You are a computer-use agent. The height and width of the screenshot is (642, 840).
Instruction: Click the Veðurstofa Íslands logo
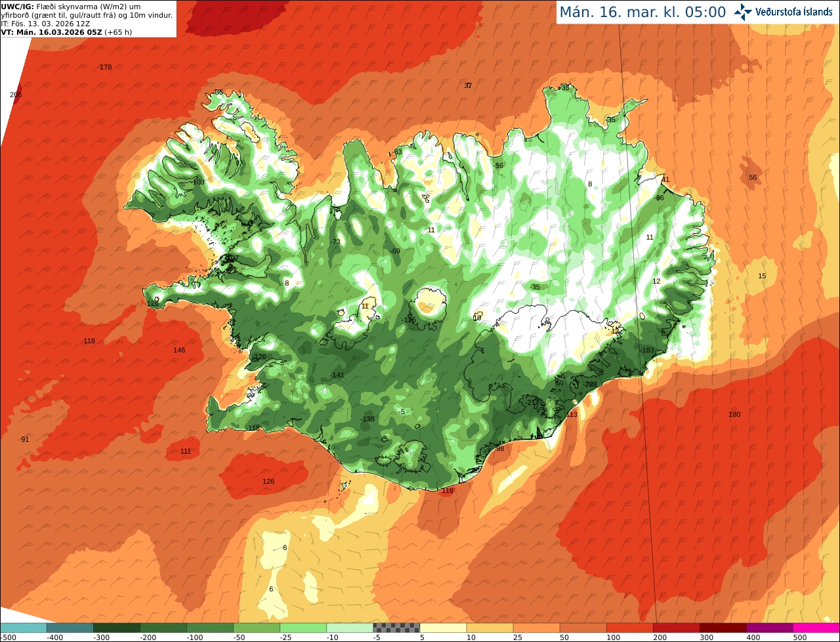[x=783, y=12]
